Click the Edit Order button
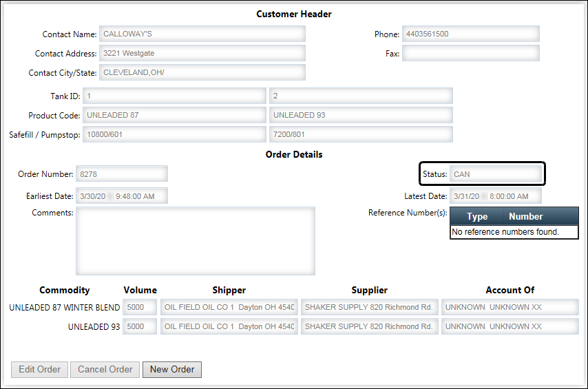 coord(39,370)
